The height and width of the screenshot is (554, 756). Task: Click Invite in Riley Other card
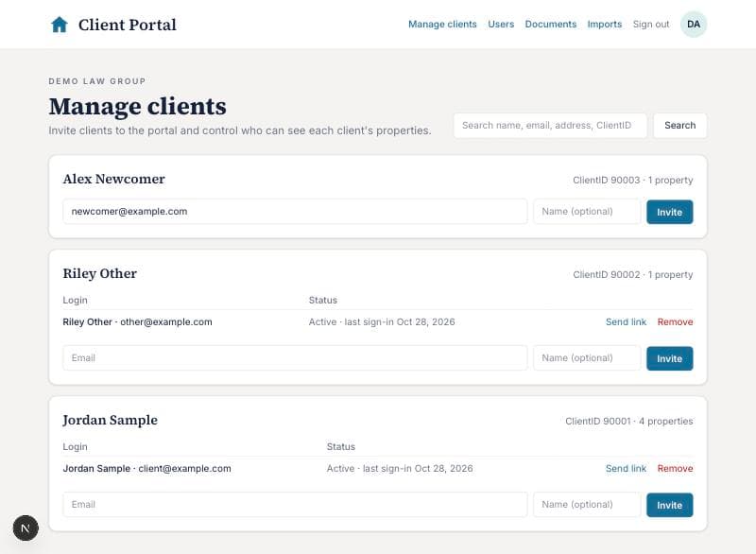click(x=670, y=358)
